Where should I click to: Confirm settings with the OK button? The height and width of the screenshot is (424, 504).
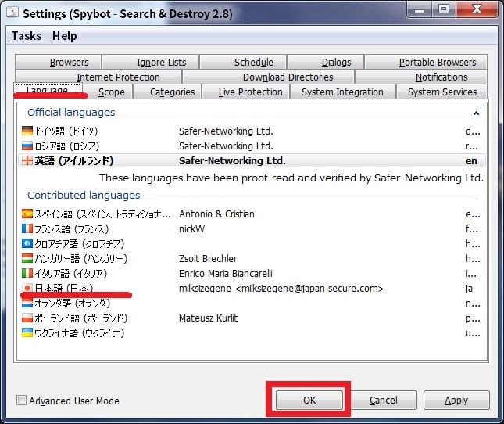point(309,400)
